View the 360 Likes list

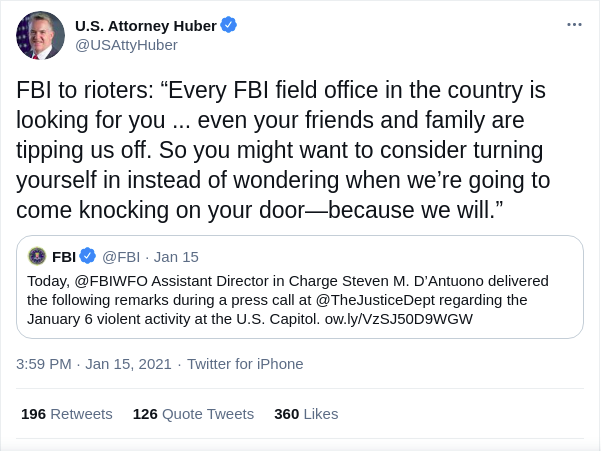coord(306,414)
